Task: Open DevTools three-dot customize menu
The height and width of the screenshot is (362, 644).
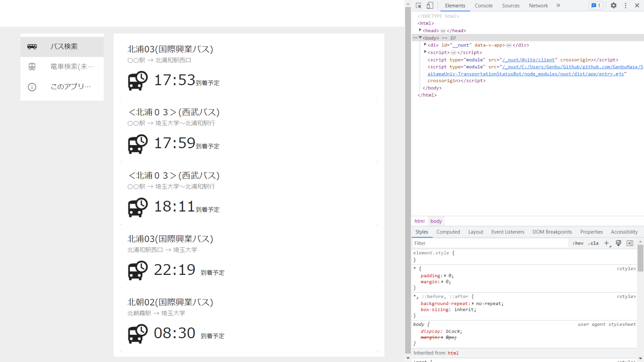Action: [x=625, y=6]
